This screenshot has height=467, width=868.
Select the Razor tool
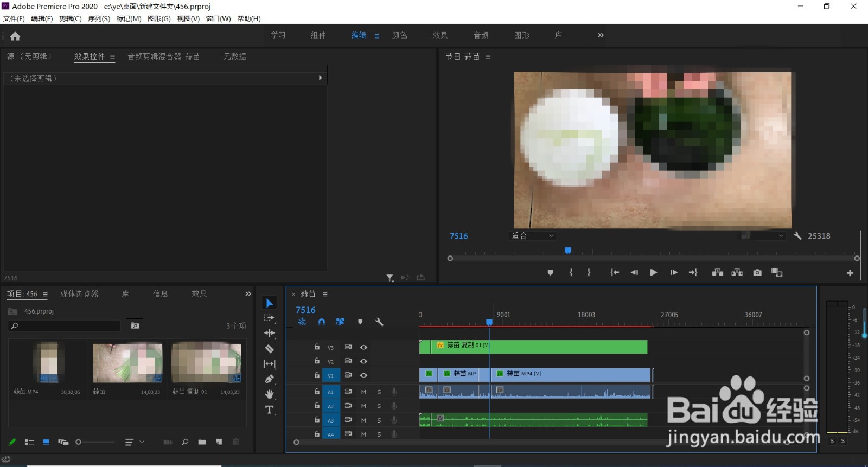click(x=270, y=349)
